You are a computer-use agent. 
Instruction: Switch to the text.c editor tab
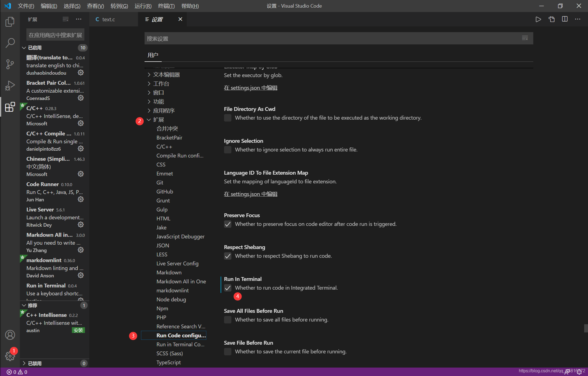(x=113, y=19)
